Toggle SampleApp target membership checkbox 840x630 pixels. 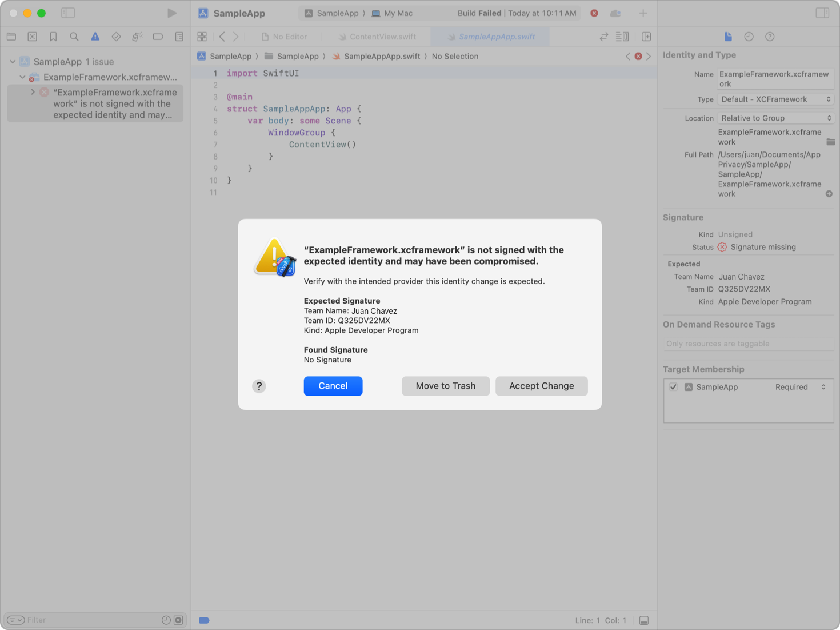pos(673,387)
